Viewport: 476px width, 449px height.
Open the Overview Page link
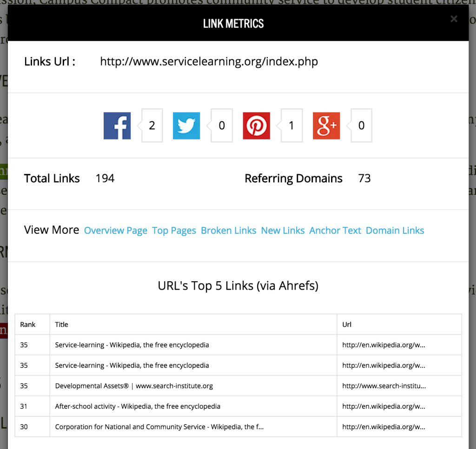115,230
